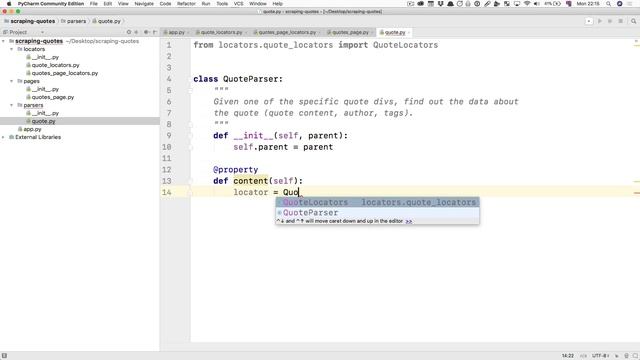Screen dimensions: 640x360
Task: Select __init__.py under pages folder
Action: click(x=45, y=89)
